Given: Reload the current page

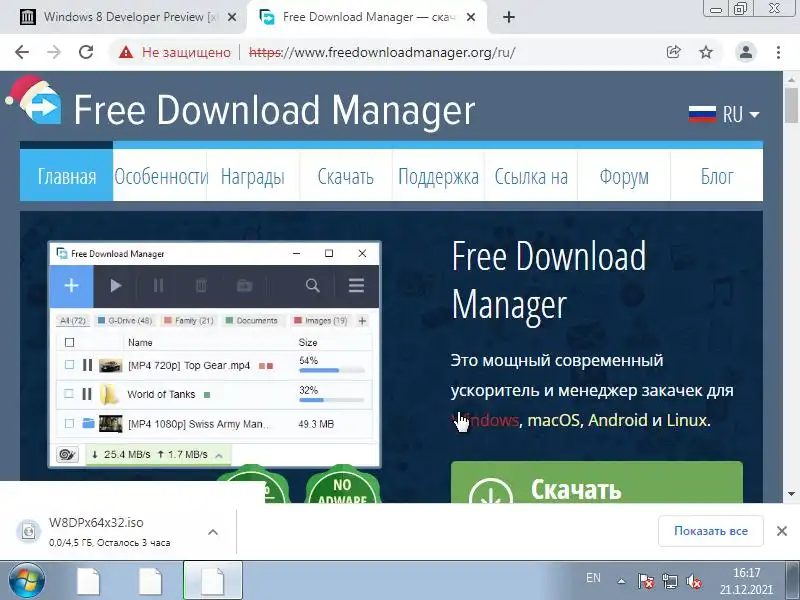Looking at the screenshot, I should pyautogui.click(x=86, y=52).
